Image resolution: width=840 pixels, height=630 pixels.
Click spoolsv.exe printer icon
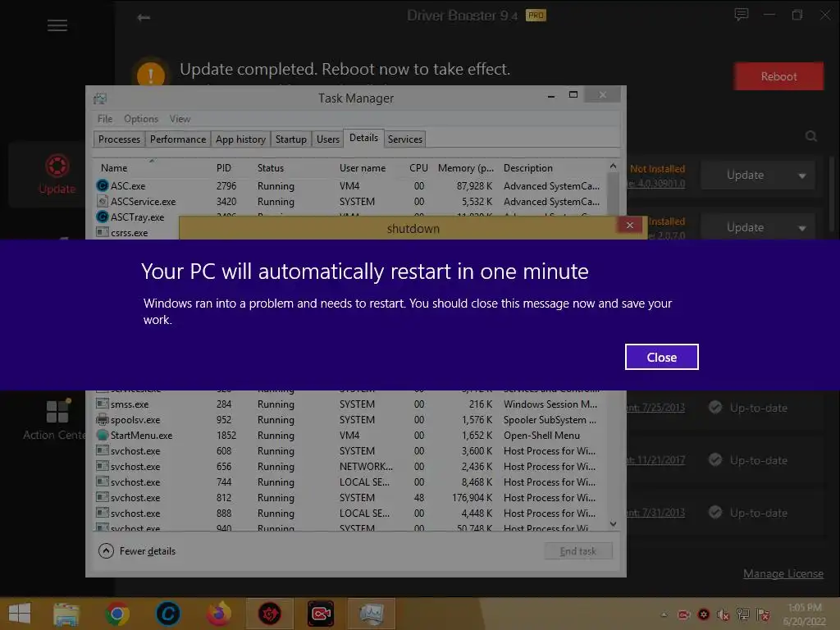click(x=102, y=419)
